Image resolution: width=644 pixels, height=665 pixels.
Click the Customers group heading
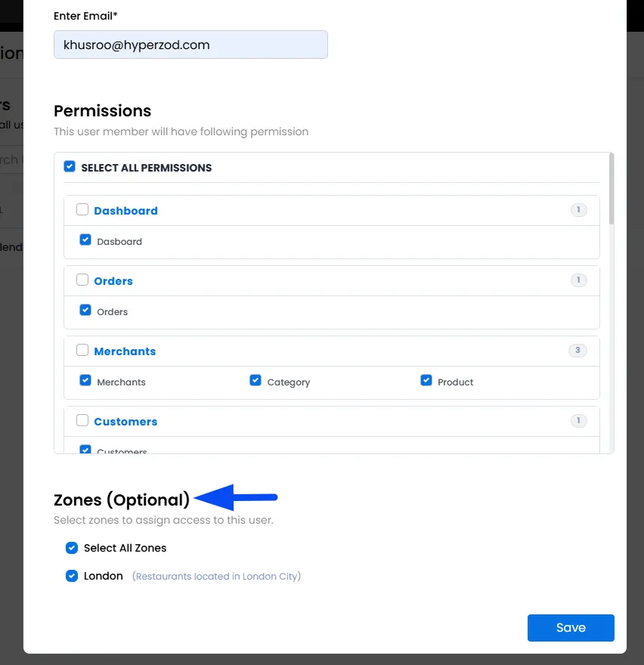coord(125,422)
